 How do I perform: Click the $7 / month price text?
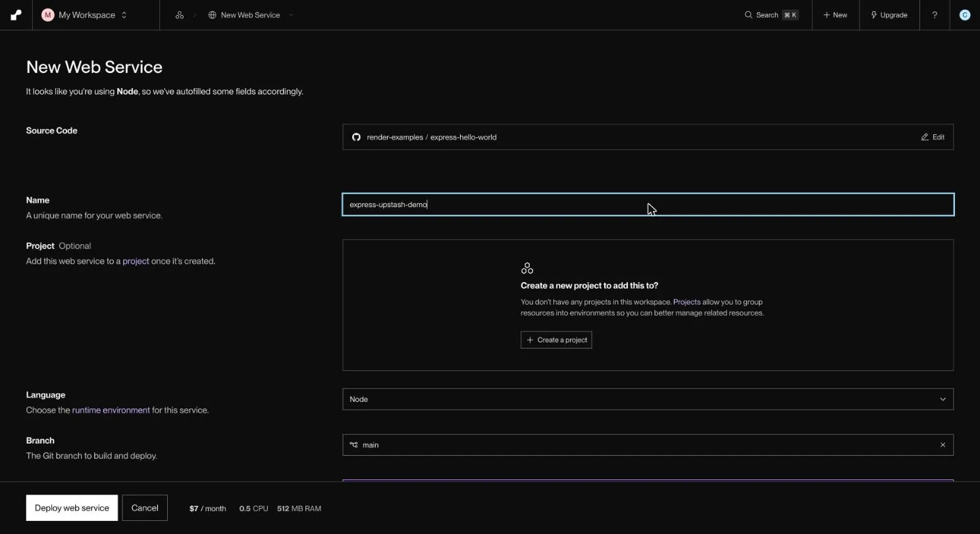click(207, 508)
